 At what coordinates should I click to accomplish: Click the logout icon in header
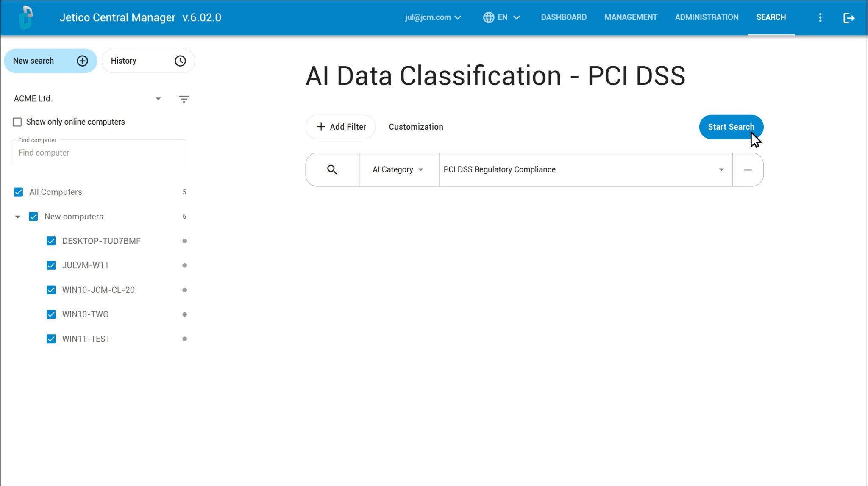pos(849,18)
